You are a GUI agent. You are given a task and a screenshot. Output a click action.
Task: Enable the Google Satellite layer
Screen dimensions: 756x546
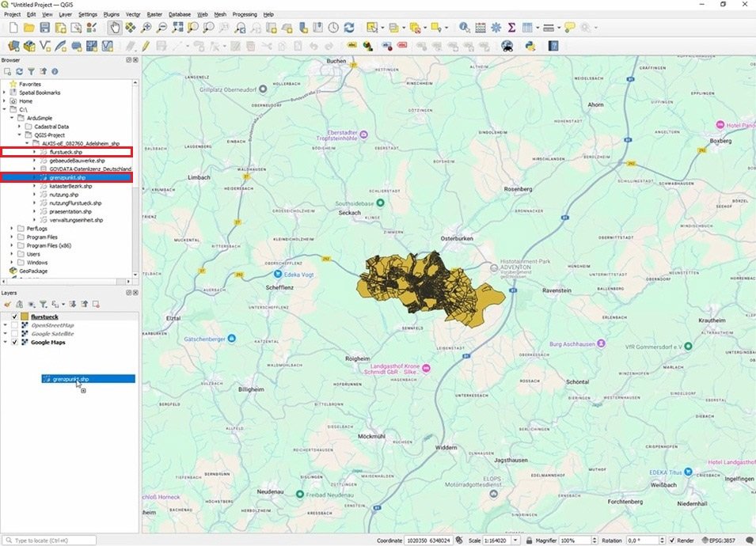tap(13, 333)
